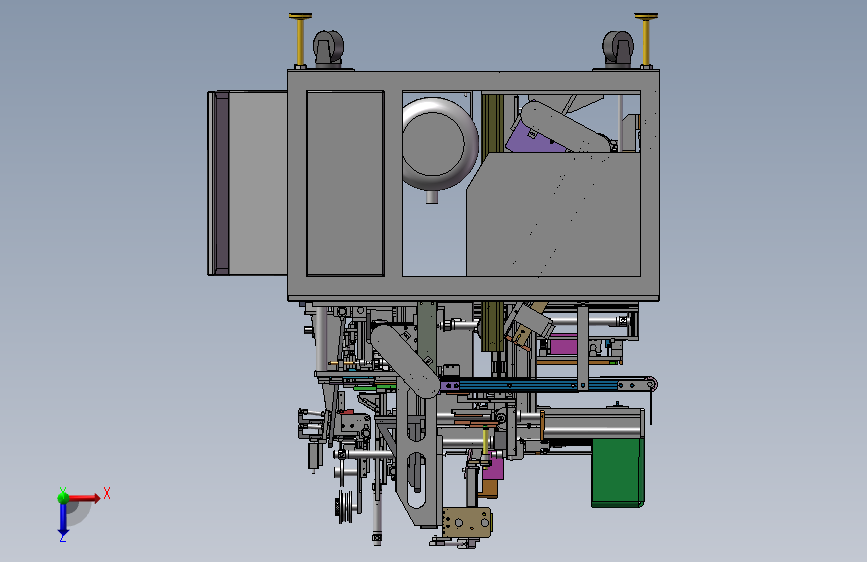The height and width of the screenshot is (562, 867).
Task: Select the left caster wheel atop the frame
Action: 328,49
